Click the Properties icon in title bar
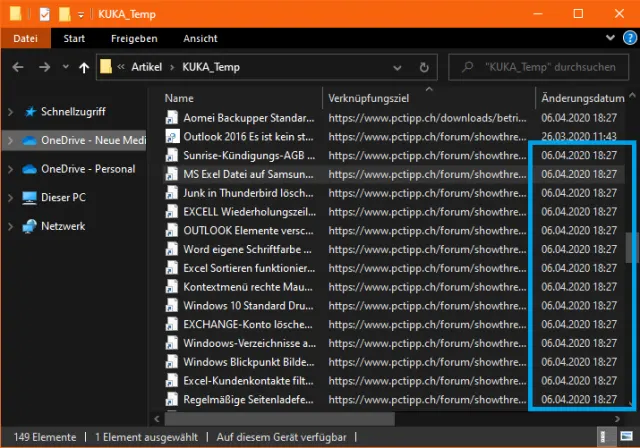 46,14
